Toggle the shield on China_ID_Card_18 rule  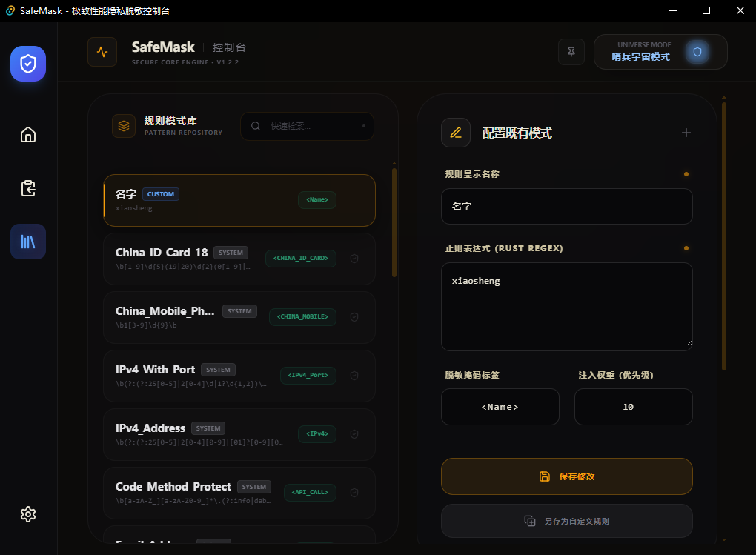tap(354, 259)
